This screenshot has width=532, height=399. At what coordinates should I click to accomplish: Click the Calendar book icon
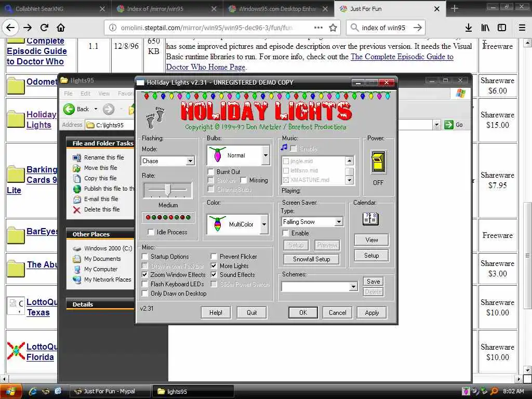tap(370, 219)
